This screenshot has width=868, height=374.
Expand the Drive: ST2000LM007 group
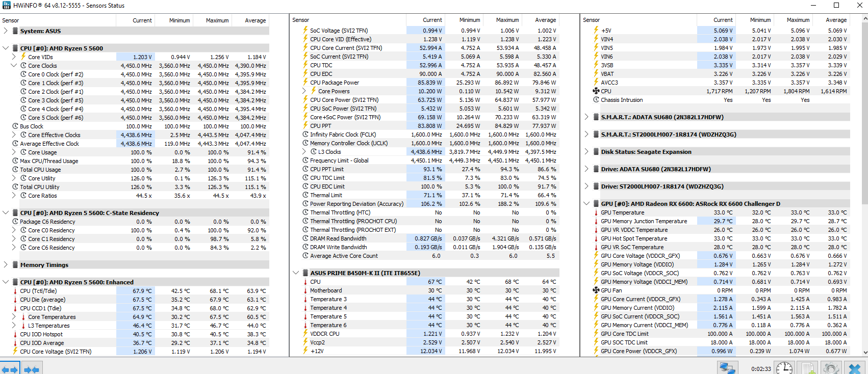(x=586, y=186)
